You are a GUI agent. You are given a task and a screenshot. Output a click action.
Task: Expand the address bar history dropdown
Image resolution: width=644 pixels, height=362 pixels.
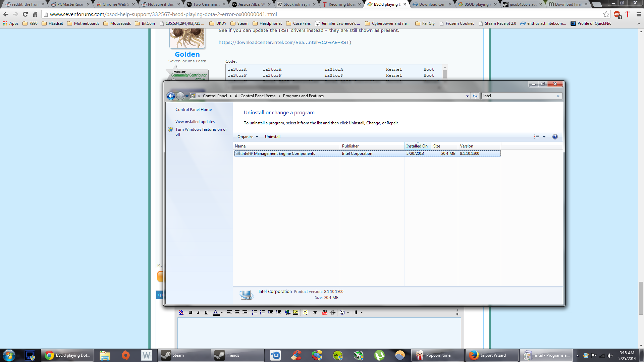tap(467, 96)
